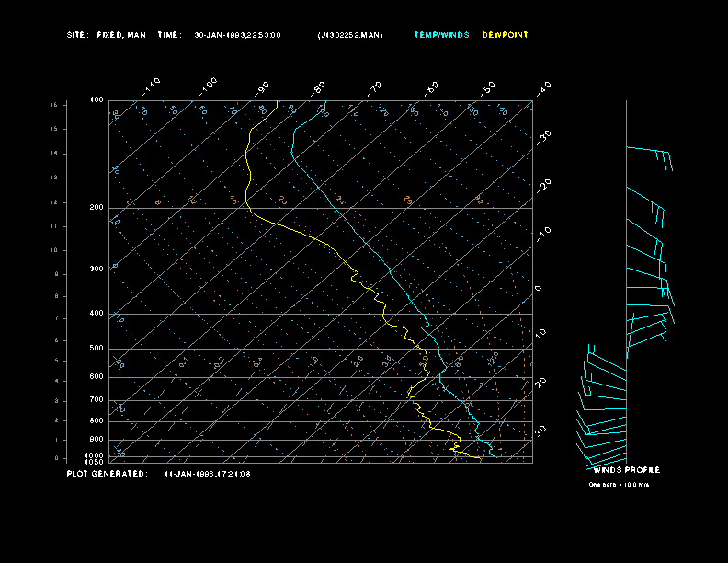Click the 'SITE:' header label

pos(76,35)
